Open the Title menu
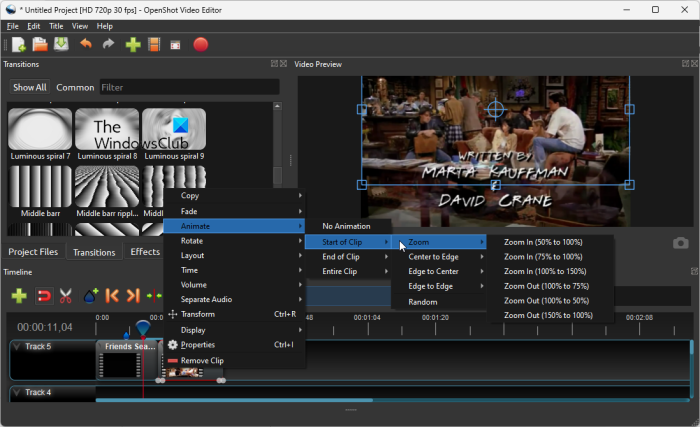Viewport: 700px width, 427px height. [56, 26]
